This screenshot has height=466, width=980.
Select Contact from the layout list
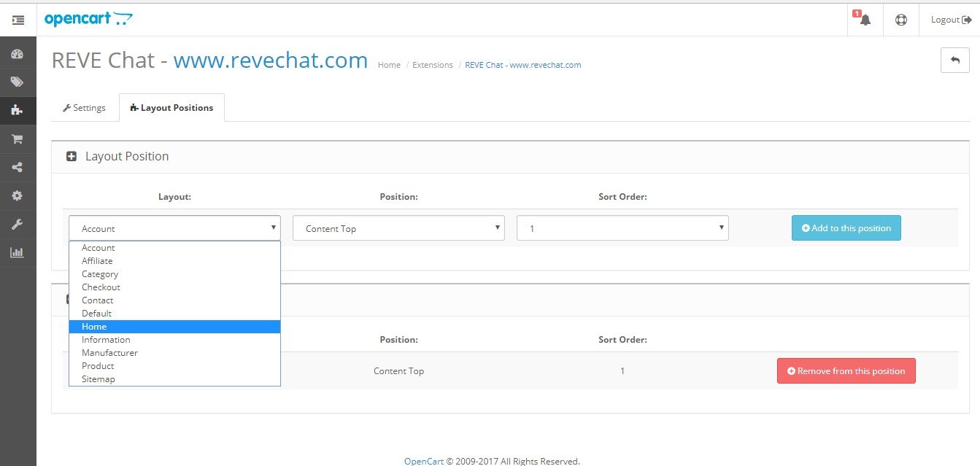(175, 300)
